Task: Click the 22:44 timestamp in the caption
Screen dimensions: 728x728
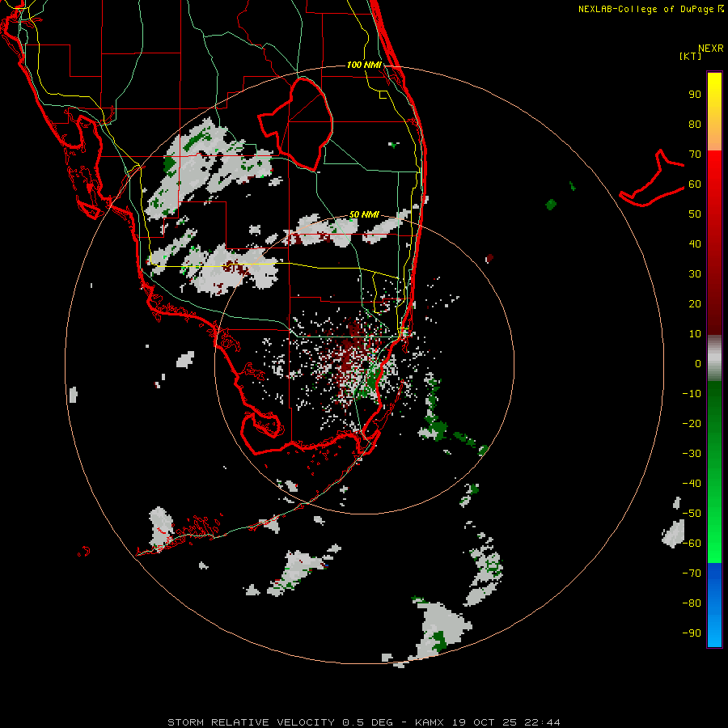Action: tap(542, 722)
